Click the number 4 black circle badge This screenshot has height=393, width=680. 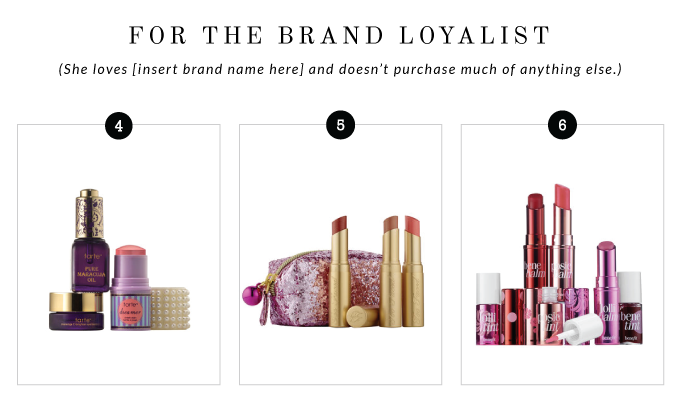[119, 126]
